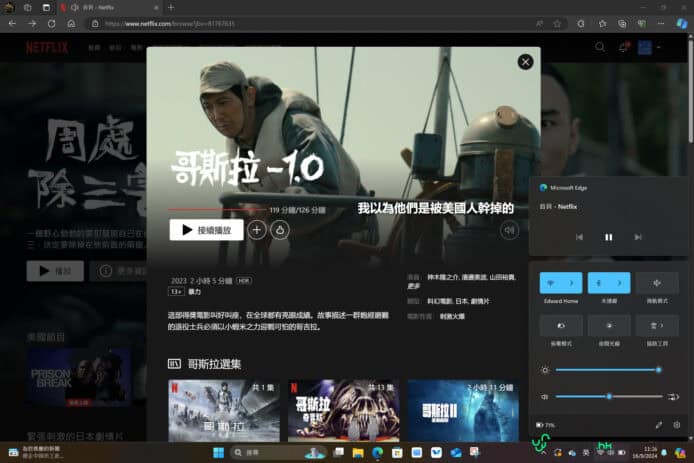
Task: Click the thumbs-up rate icon
Action: click(280, 230)
